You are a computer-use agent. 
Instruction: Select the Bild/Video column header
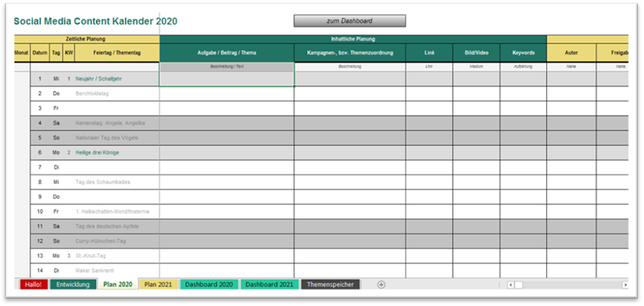[476, 53]
